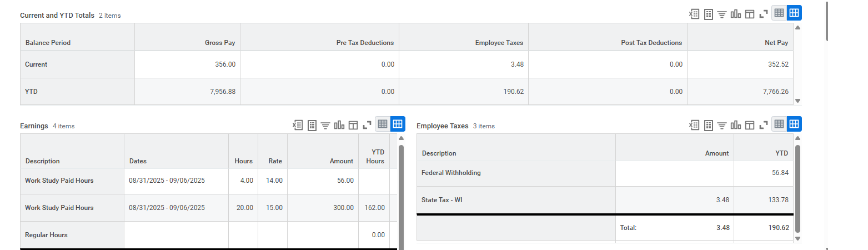Click the 162.00 YTD hours cell
This screenshot has height=250, width=868.
tap(375, 208)
